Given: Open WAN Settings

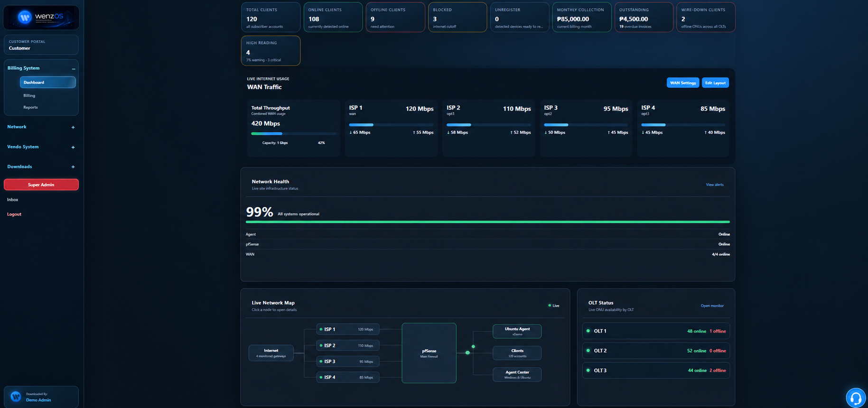Looking at the screenshot, I should click(683, 83).
